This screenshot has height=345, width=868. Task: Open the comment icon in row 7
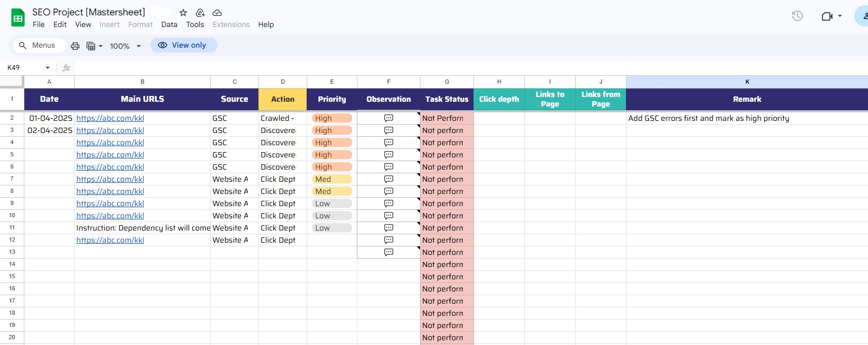tap(389, 179)
